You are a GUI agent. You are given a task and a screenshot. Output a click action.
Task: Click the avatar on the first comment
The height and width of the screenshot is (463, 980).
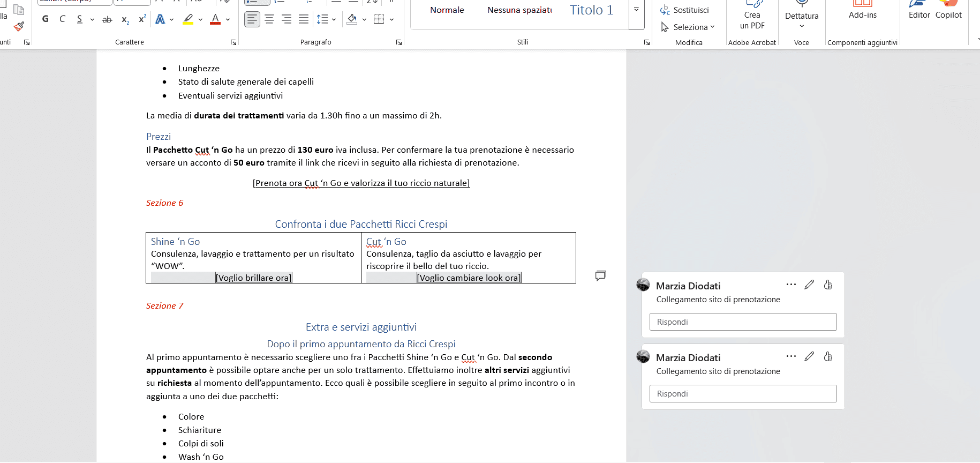643,285
